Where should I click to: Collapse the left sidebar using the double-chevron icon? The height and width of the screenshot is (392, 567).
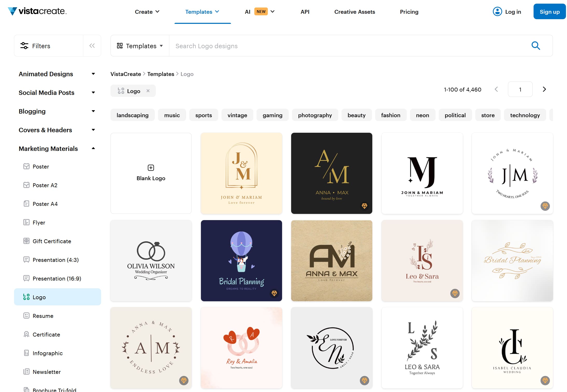point(92,46)
